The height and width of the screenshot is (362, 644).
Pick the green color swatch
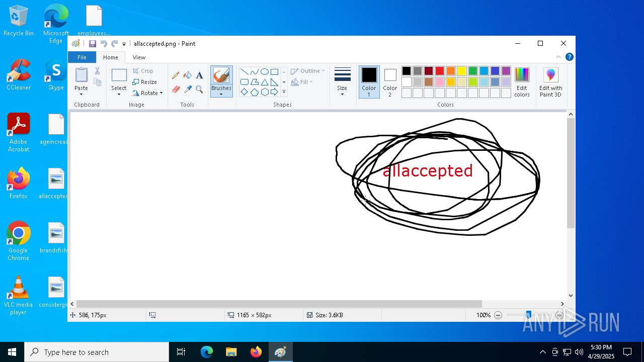pyautogui.click(x=473, y=71)
